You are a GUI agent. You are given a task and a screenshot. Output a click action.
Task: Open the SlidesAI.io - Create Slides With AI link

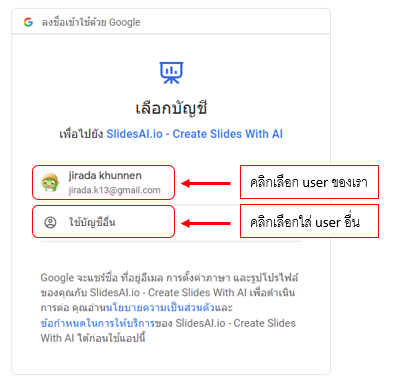194,134
